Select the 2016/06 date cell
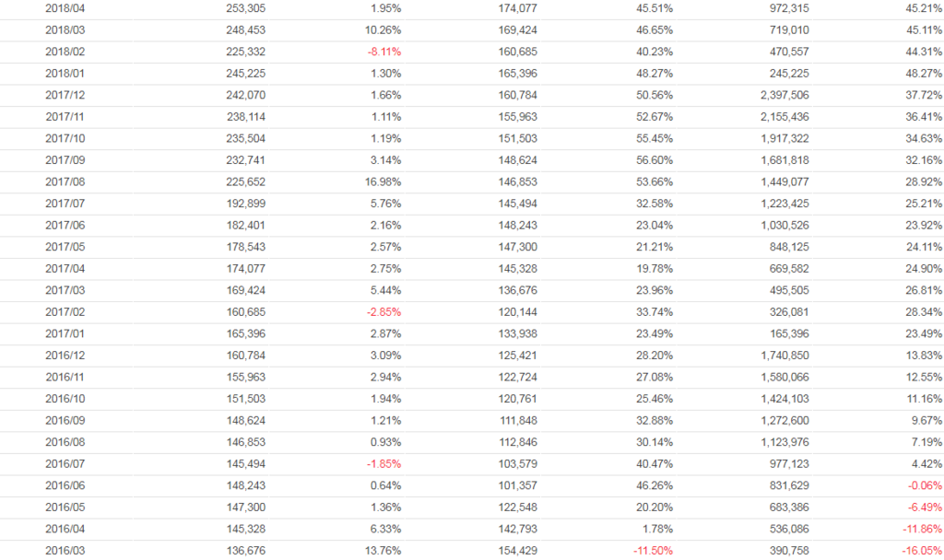 (63, 485)
